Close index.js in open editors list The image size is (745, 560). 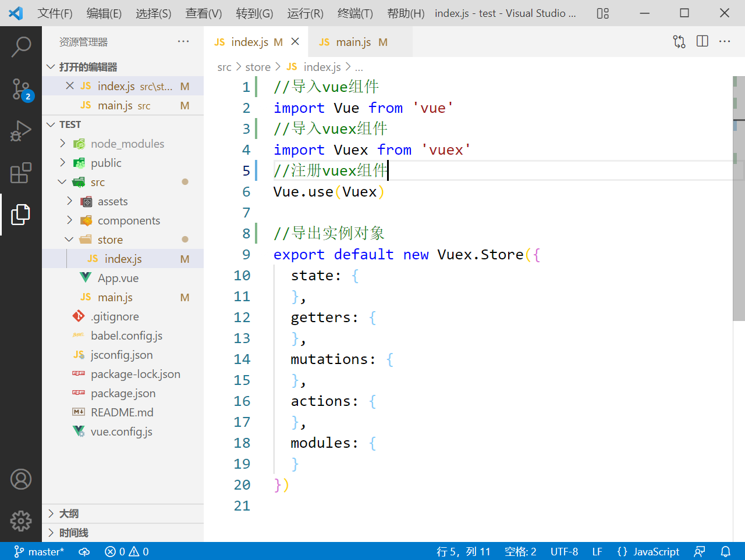click(x=70, y=86)
